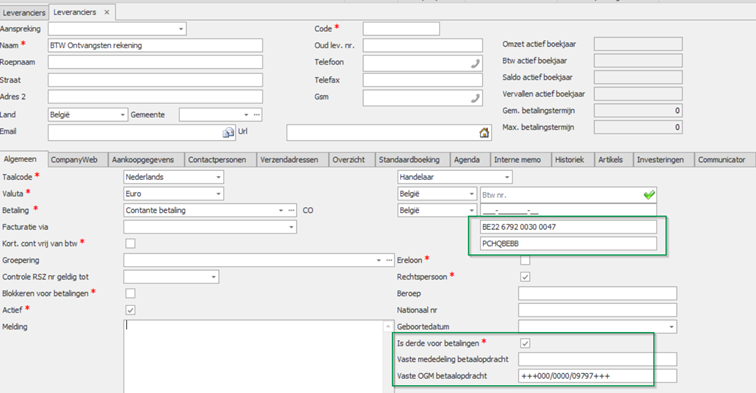Click the Vaste OGM betaalopdracht input field
This screenshot has height=393, width=756.
pyautogui.click(x=597, y=376)
